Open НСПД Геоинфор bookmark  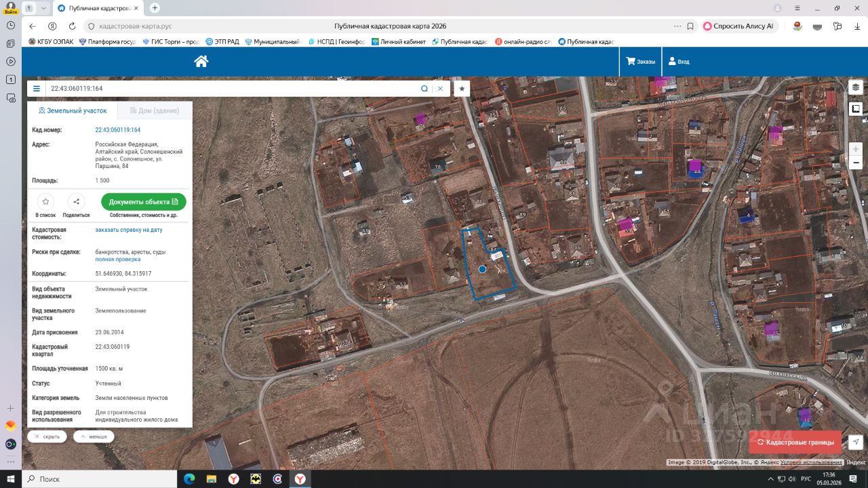(x=336, y=42)
